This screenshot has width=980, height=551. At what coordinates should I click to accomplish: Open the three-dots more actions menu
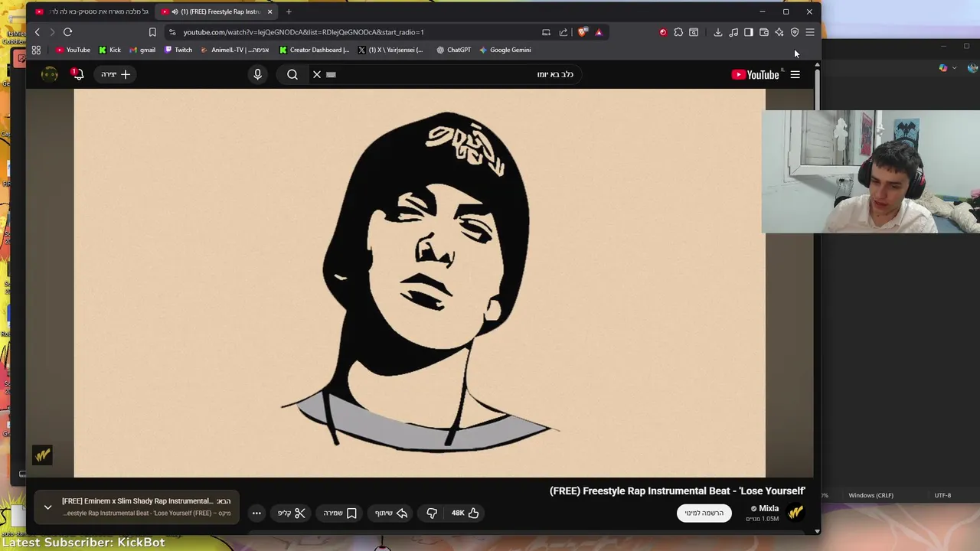(x=256, y=513)
